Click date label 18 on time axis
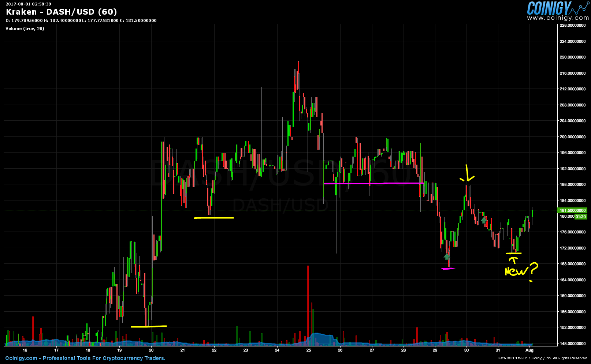 [x=88, y=350]
